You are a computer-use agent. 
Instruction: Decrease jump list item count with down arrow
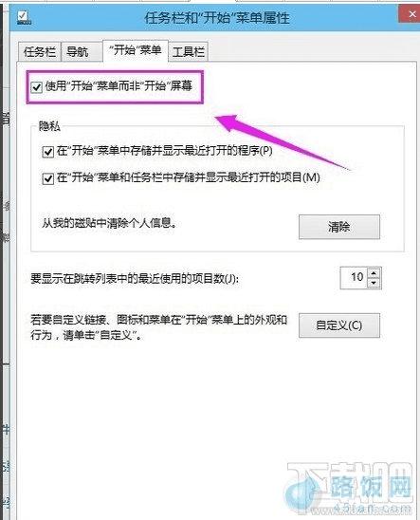pyautogui.click(x=374, y=283)
